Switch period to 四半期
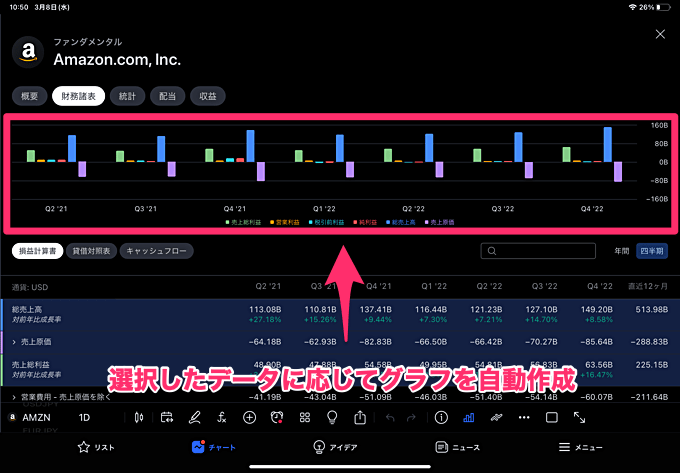Viewport: 680px width, 473px height. (652, 251)
